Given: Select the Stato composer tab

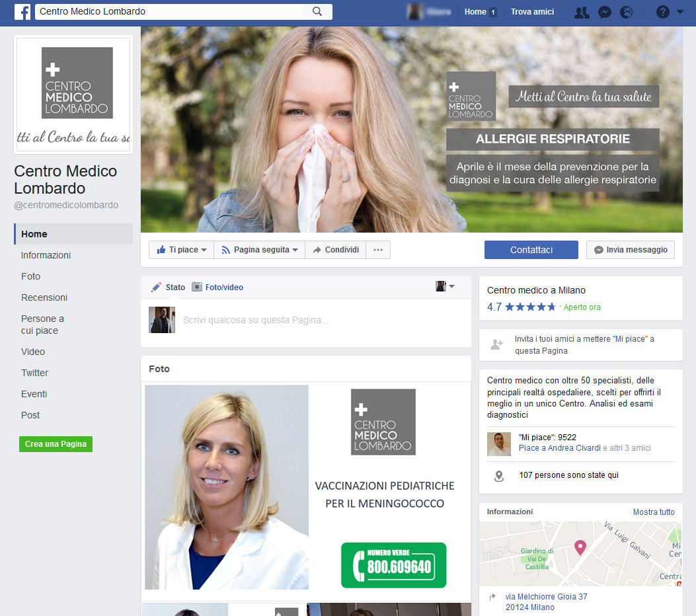Looking at the screenshot, I should pyautogui.click(x=169, y=287).
